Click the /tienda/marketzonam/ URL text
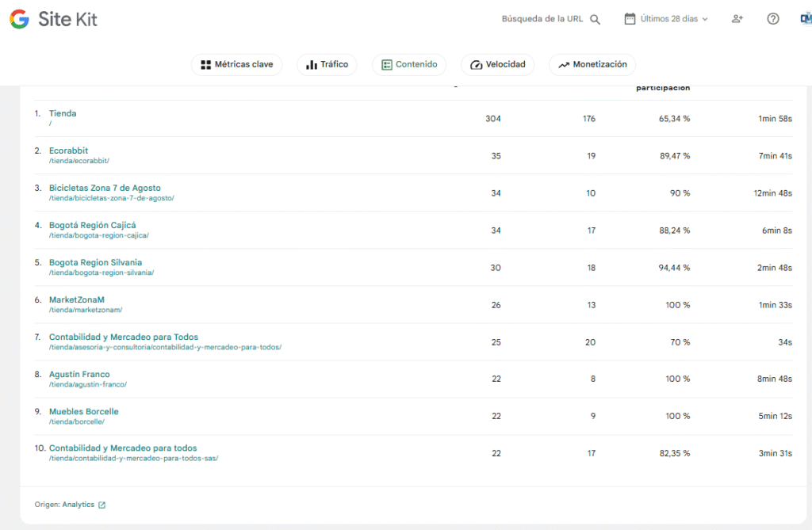Viewport: 812px width, 530px height. tap(86, 310)
